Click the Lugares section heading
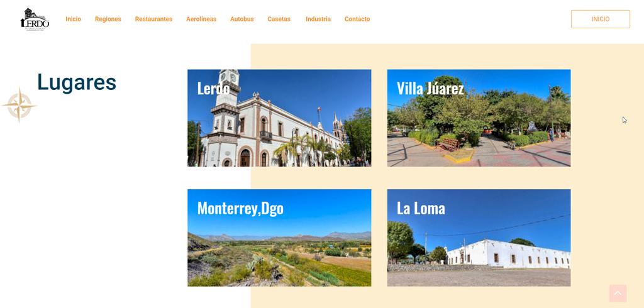 point(77,82)
